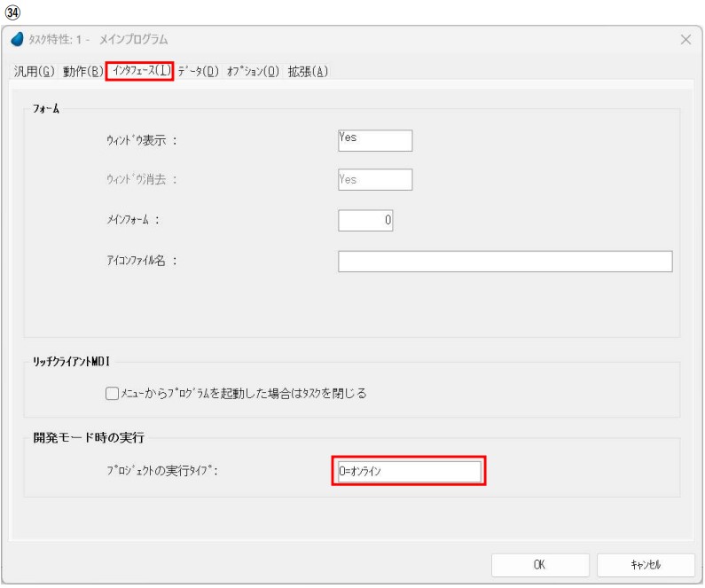Viewport: 705px width, 588px height.
Task: Focus the メインフォーム number field
Action: 365,220
